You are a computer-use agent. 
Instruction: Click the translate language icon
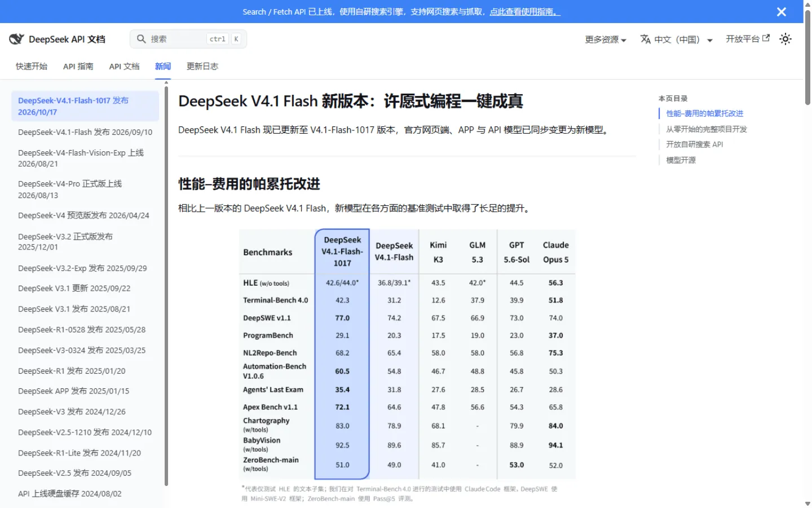click(x=646, y=39)
